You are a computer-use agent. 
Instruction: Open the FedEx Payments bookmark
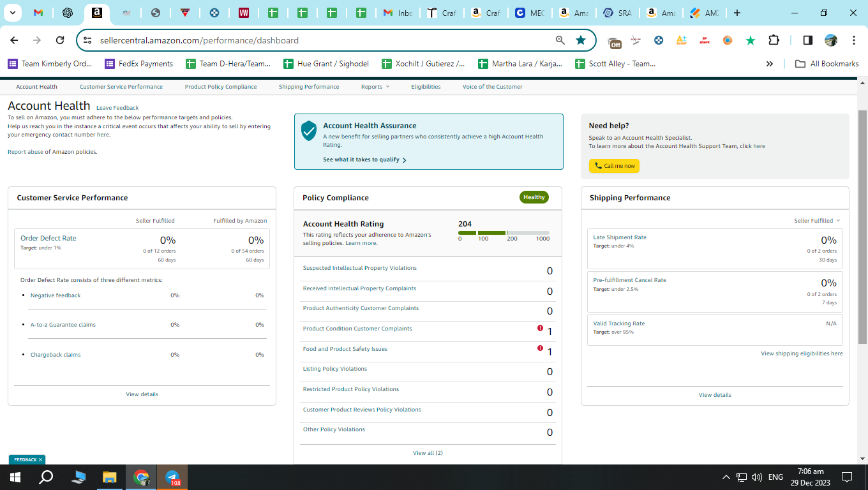(x=138, y=64)
